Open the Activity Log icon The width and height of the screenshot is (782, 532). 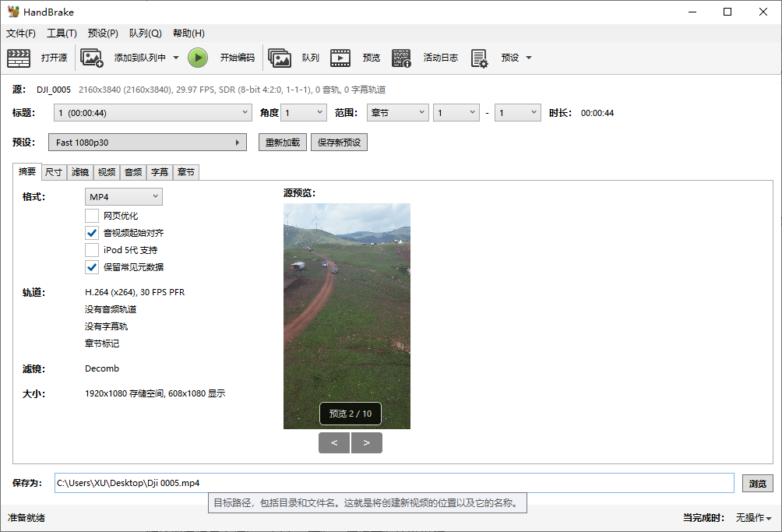click(401, 58)
